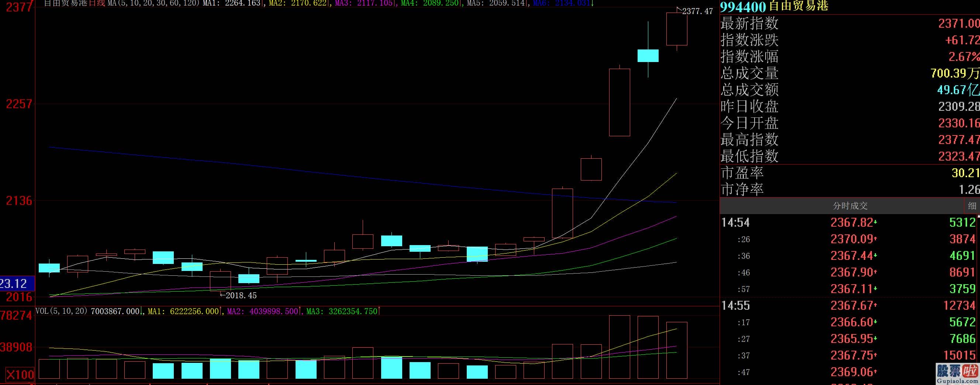Screen dimensions: 980x385
Task: Select the volume MA3: 3262354.750 readout
Action: 342,311
